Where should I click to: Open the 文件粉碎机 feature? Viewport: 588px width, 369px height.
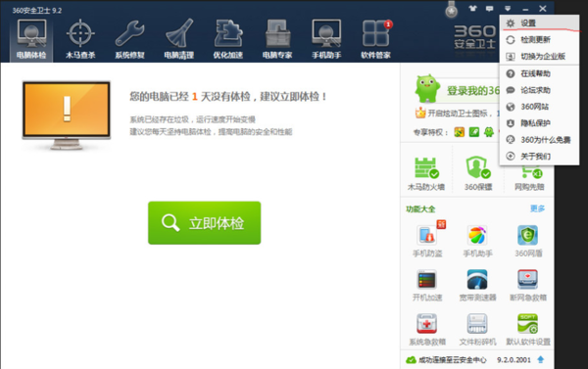click(477, 330)
